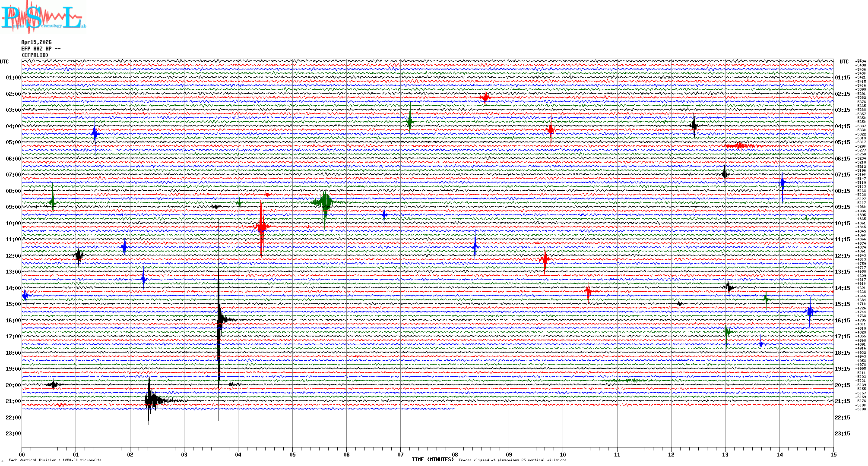Click the 21:00 hour label on left axis

coord(13,401)
